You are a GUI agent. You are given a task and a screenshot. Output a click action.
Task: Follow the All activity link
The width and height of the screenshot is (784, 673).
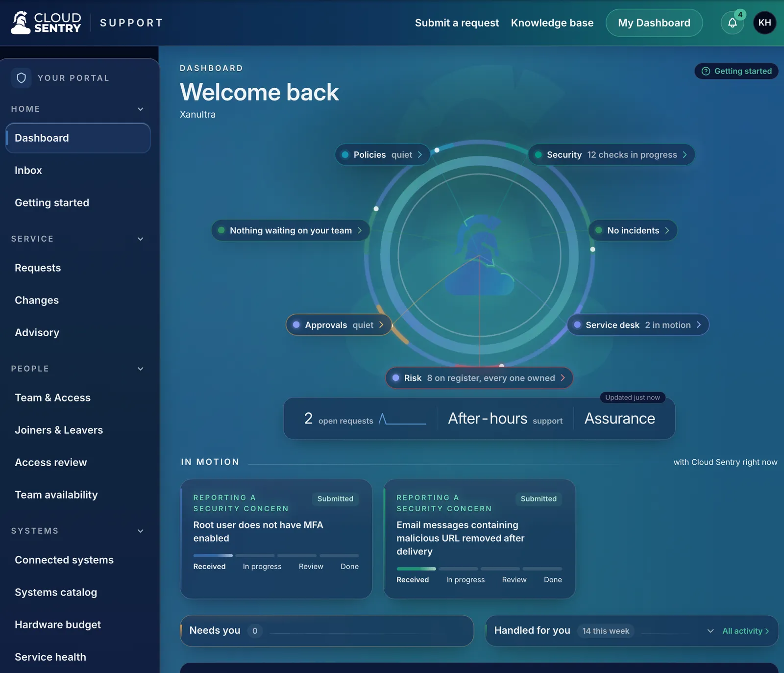coord(745,631)
